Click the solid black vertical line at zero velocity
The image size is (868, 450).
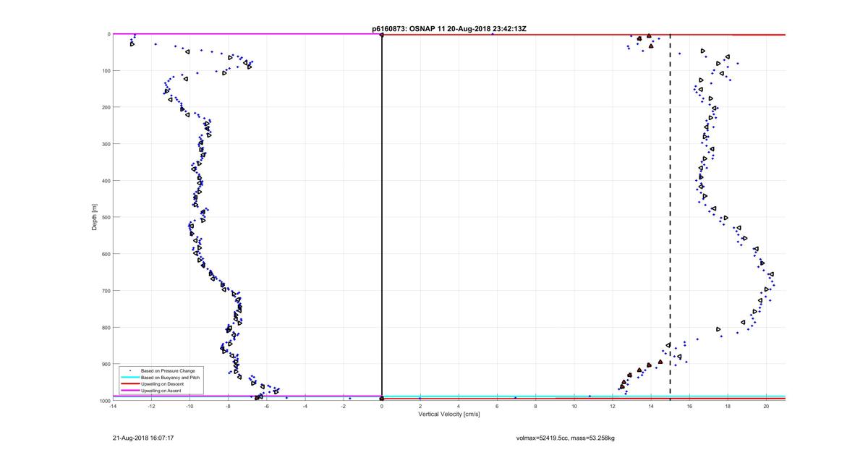click(x=382, y=217)
